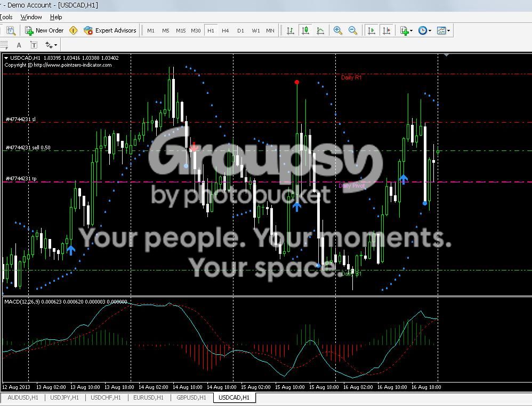This screenshot has width=532, height=406.
Task: Toggle chart shift from right border
Action: (386, 30)
